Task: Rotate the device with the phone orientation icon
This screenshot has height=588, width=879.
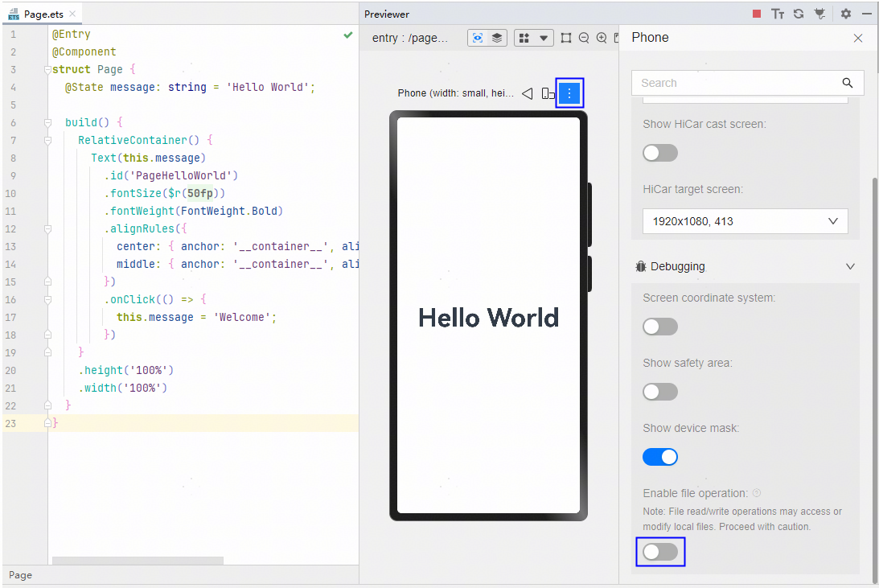Action: tap(548, 93)
